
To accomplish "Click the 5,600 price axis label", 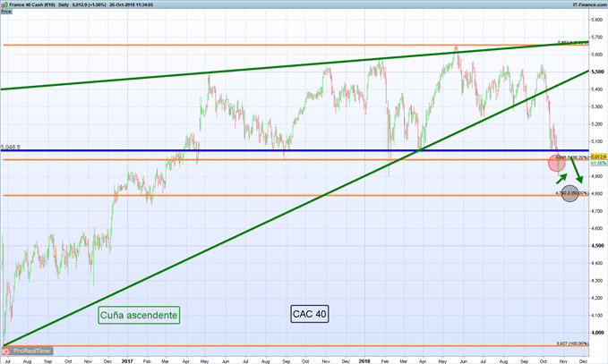I will (x=597, y=55).
